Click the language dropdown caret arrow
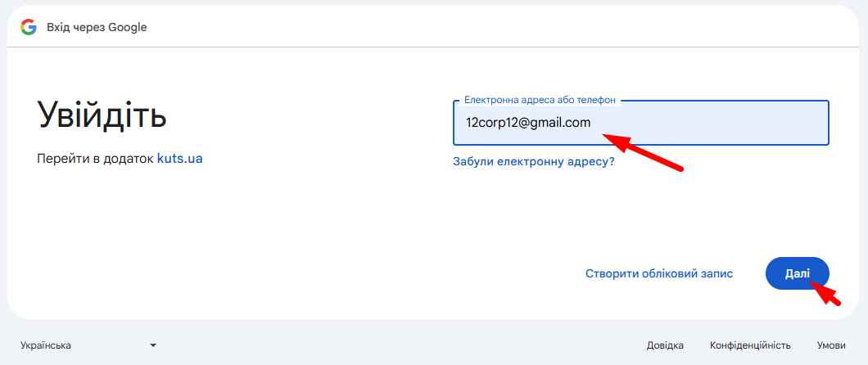The height and width of the screenshot is (365, 868). (153, 345)
